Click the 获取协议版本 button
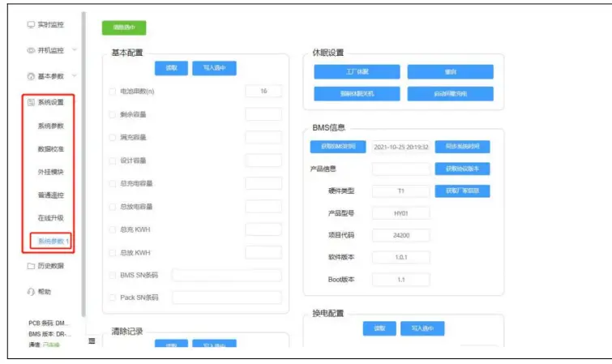This screenshot has height=364, width=612. [463, 169]
